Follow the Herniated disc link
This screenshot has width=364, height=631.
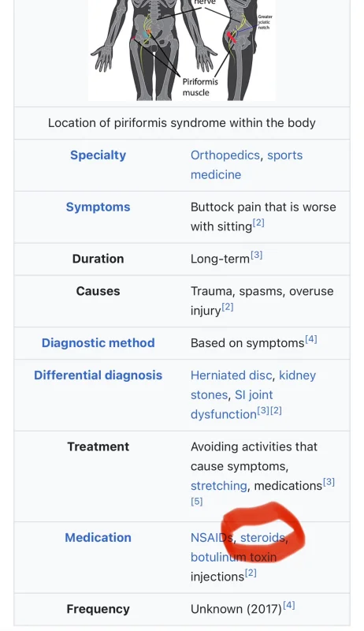click(x=231, y=375)
